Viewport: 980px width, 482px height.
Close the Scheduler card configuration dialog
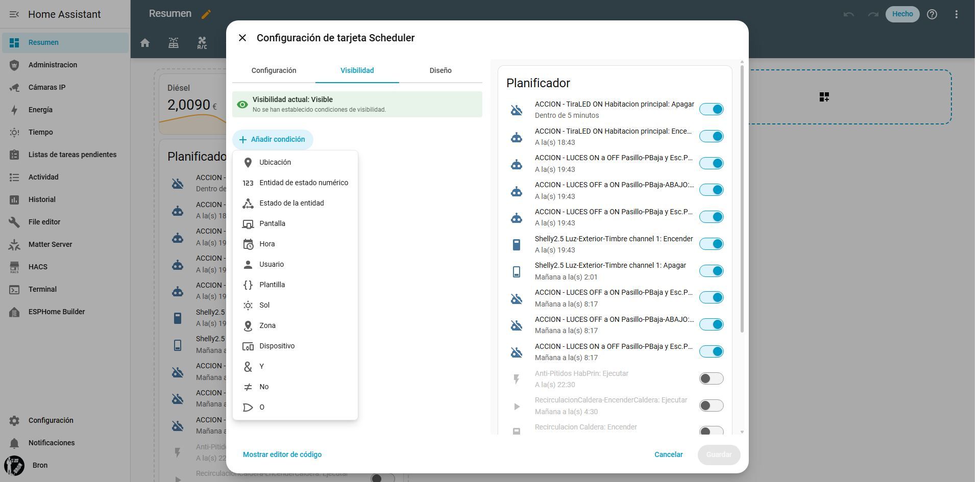(x=242, y=38)
